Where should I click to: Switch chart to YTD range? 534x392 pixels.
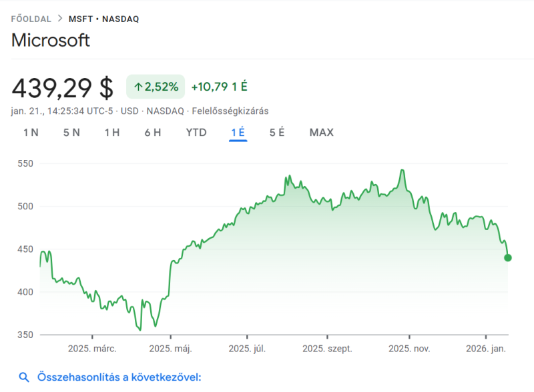(x=196, y=132)
